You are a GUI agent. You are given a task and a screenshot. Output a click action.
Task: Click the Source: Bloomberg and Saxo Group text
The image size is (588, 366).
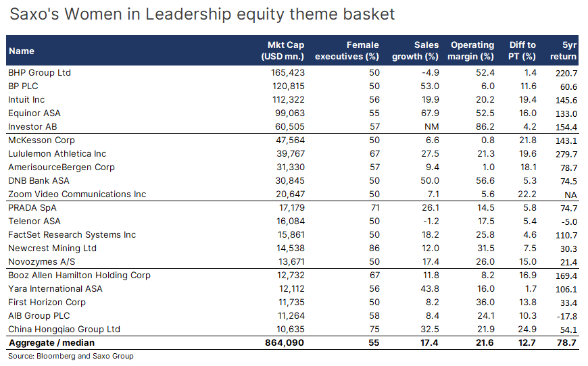tap(71, 356)
